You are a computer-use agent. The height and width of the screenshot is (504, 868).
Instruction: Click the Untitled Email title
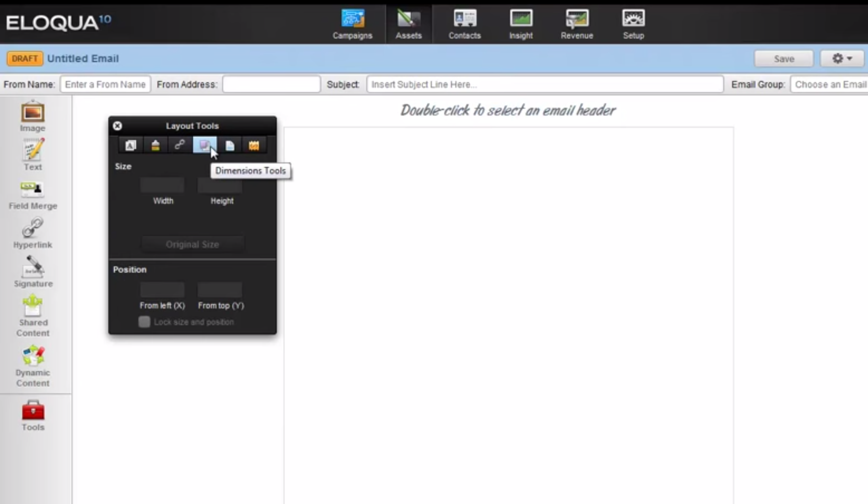pos(83,58)
